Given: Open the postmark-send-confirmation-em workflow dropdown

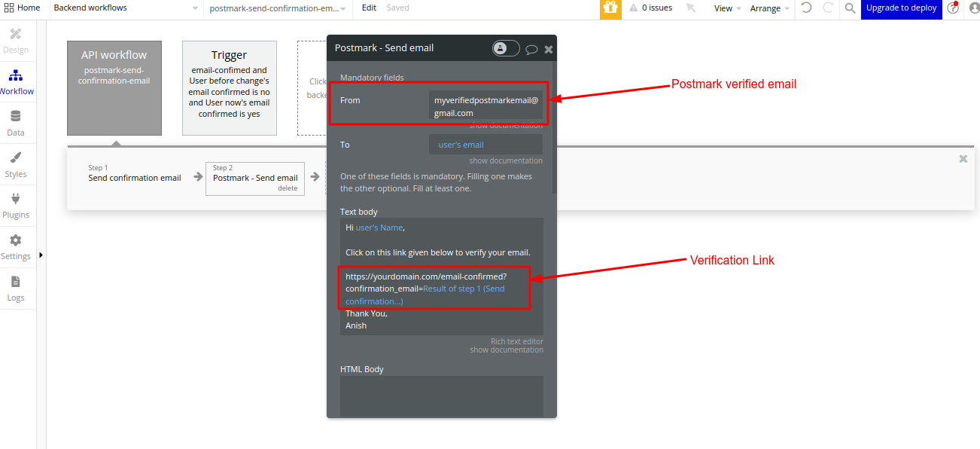Looking at the screenshot, I should point(278,8).
